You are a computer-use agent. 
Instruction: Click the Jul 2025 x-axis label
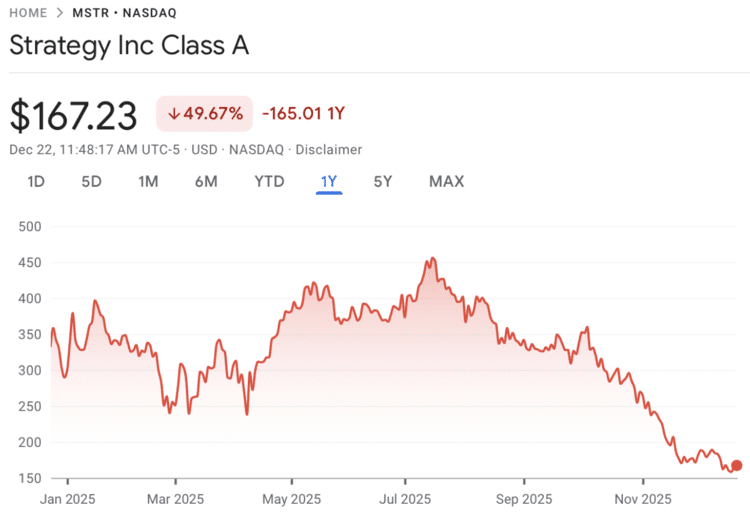click(x=407, y=498)
